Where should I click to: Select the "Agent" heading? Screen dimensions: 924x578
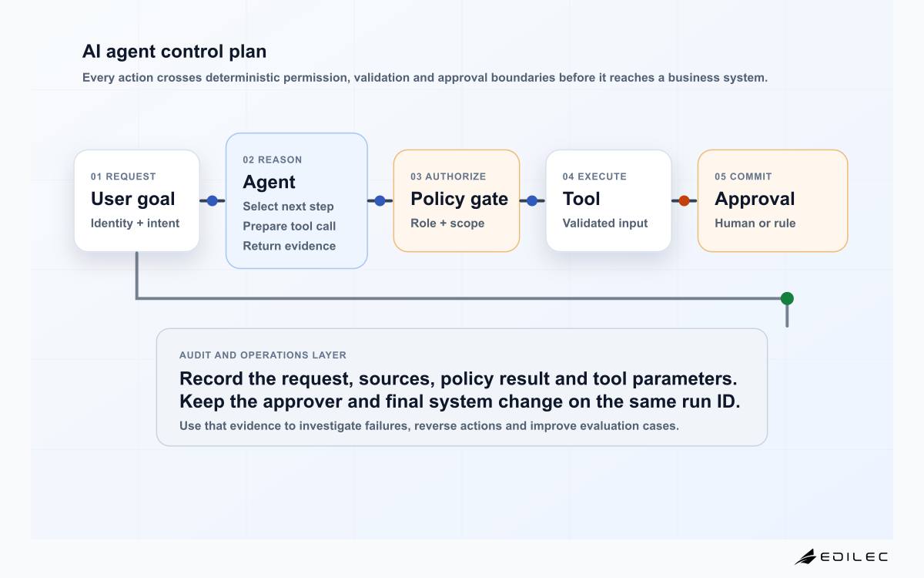point(269,182)
